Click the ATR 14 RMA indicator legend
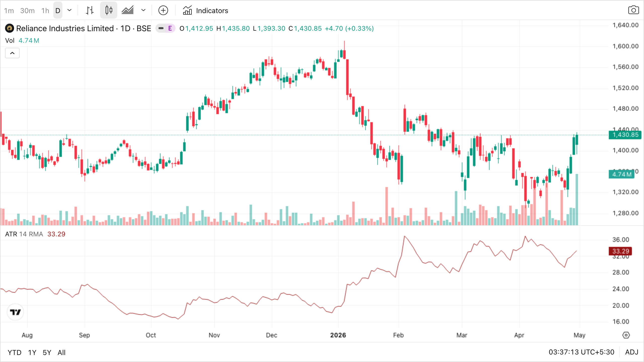 (x=35, y=234)
